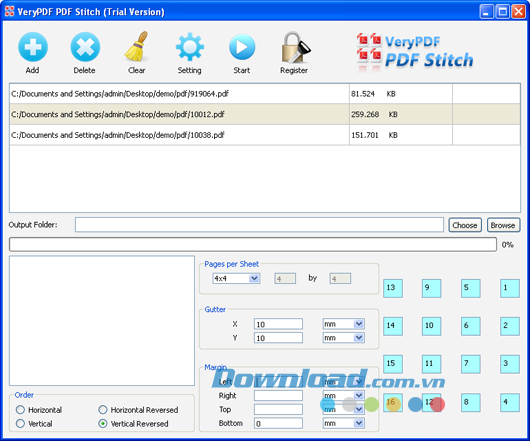Click the VeryPDF PDF Stitch logo
The height and width of the screenshot is (441, 530).
coord(415,52)
